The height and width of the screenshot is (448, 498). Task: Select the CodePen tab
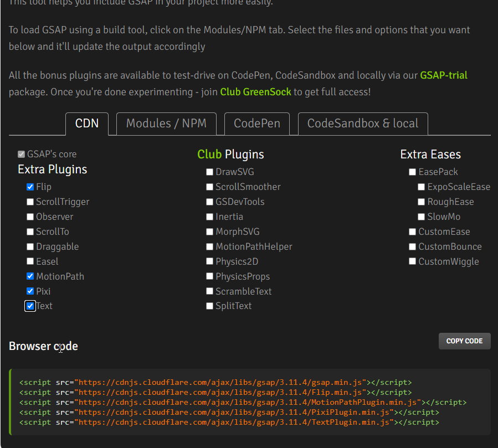(x=257, y=124)
